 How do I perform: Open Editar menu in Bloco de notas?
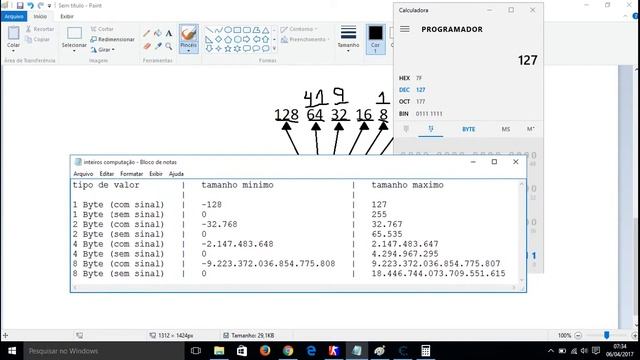tap(107, 174)
